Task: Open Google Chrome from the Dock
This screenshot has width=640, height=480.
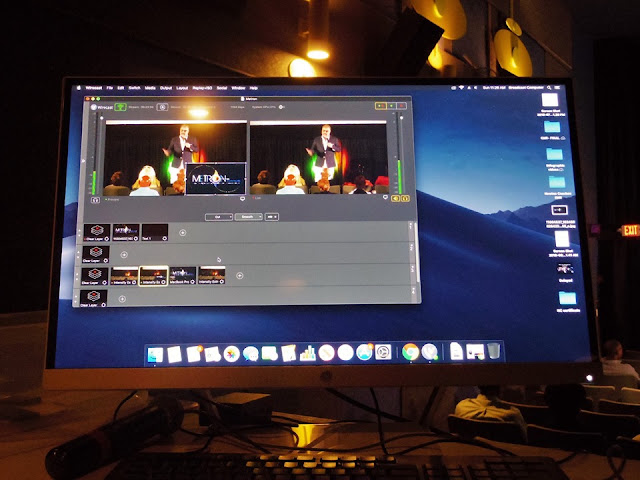Action: click(410, 351)
